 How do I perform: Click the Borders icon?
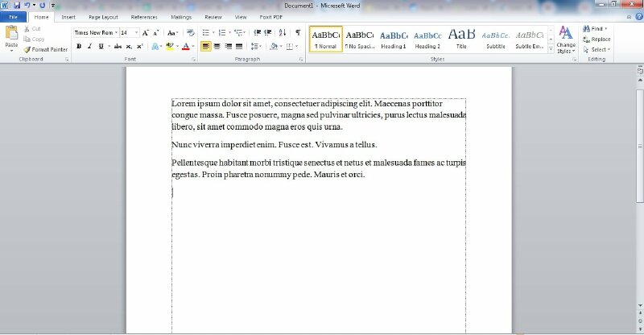pos(290,46)
